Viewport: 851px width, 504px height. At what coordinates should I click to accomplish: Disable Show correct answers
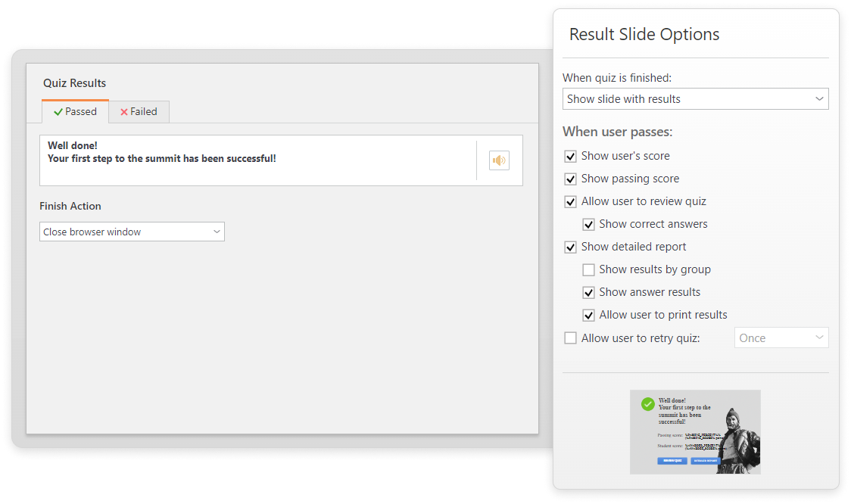(588, 225)
